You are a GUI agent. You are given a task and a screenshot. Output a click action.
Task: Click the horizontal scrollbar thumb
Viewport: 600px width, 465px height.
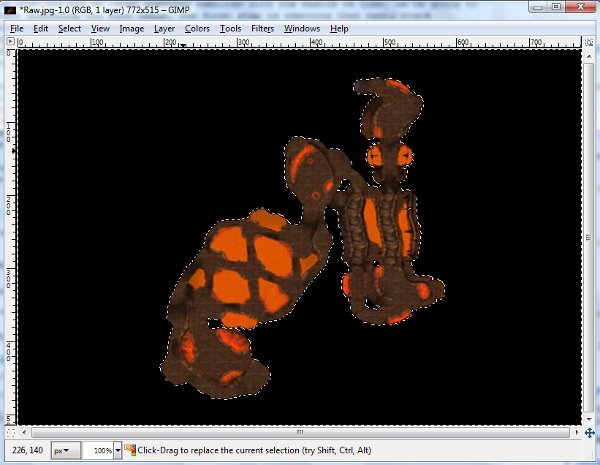(300, 432)
